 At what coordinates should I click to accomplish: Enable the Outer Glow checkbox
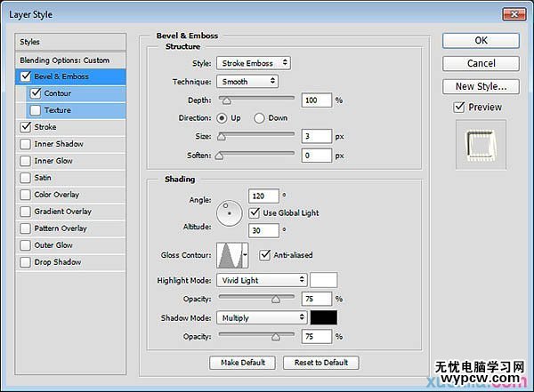pyautogui.click(x=25, y=245)
